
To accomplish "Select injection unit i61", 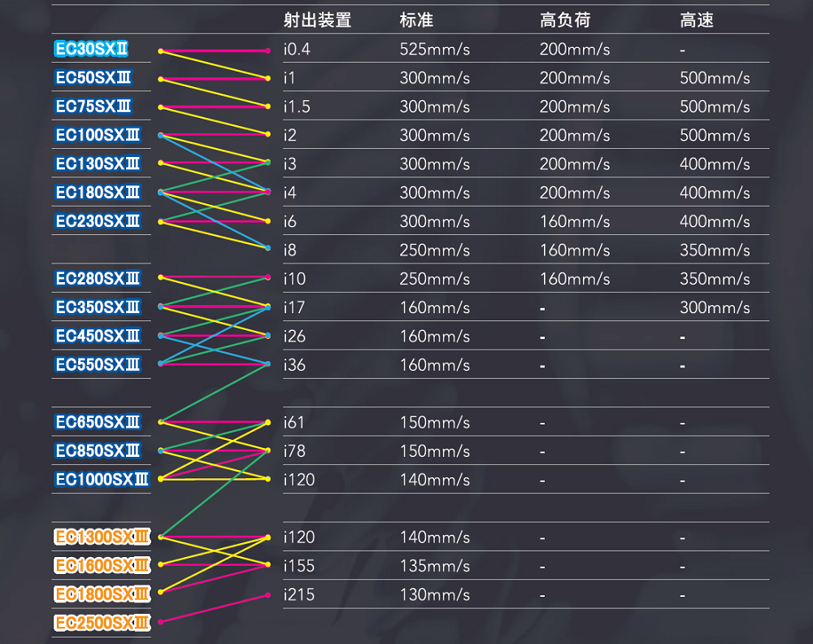I will point(293,422).
